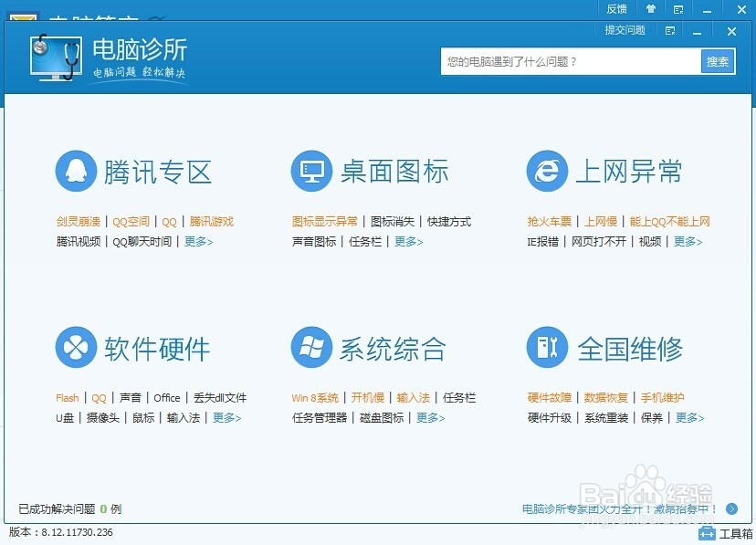Show 更多 under 桌面图标
756x545 pixels.
[408, 241]
